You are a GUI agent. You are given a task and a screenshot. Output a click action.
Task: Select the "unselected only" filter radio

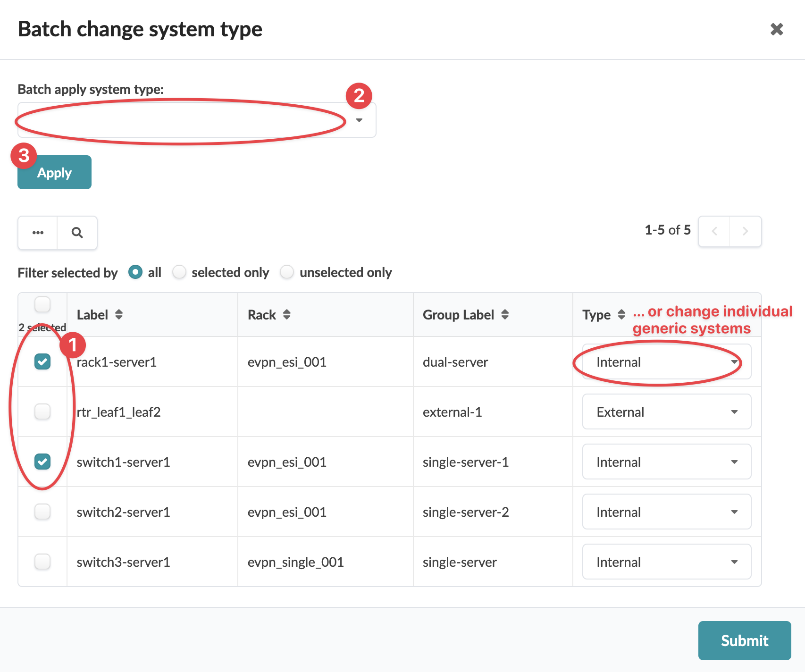click(x=287, y=272)
